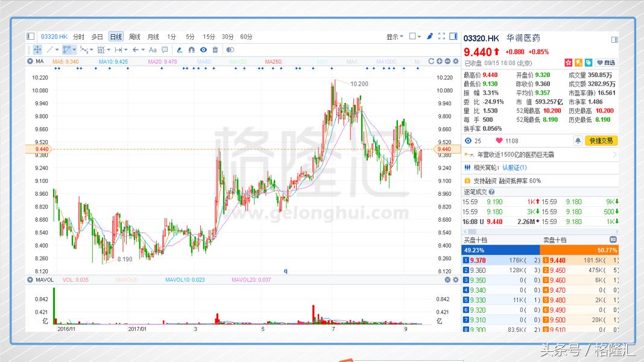Switch to the 月线 monthly tab

153,37
